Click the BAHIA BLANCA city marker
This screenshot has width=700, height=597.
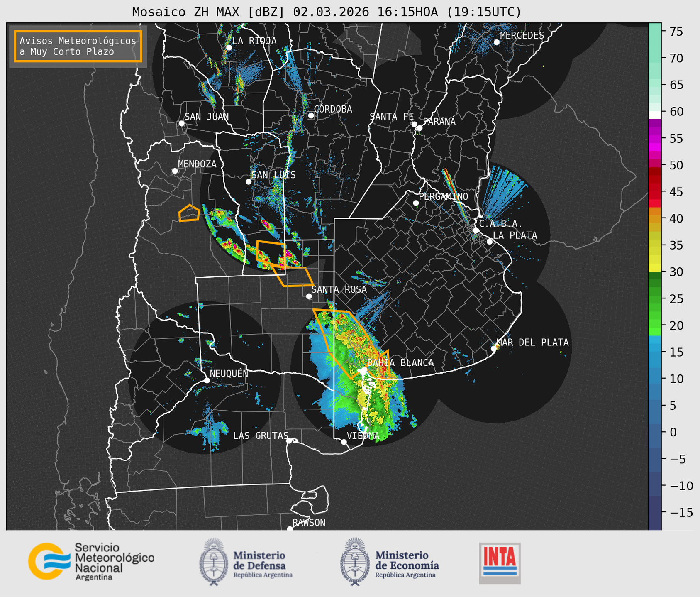[x=364, y=369]
